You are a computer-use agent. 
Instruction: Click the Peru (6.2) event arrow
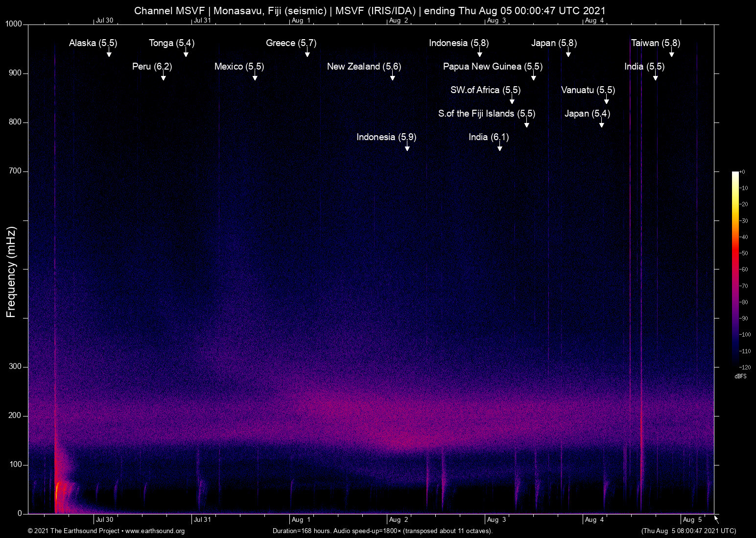(164, 76)
